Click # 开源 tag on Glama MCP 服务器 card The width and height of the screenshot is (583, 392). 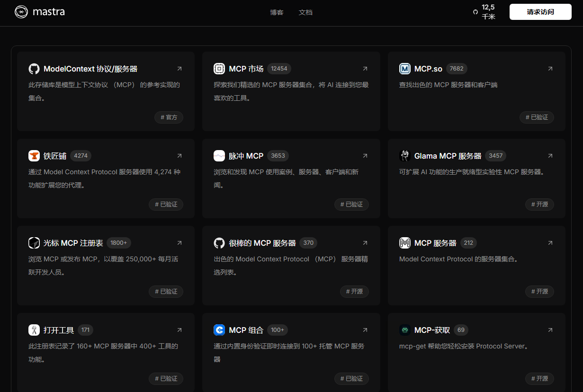[539, 205]
